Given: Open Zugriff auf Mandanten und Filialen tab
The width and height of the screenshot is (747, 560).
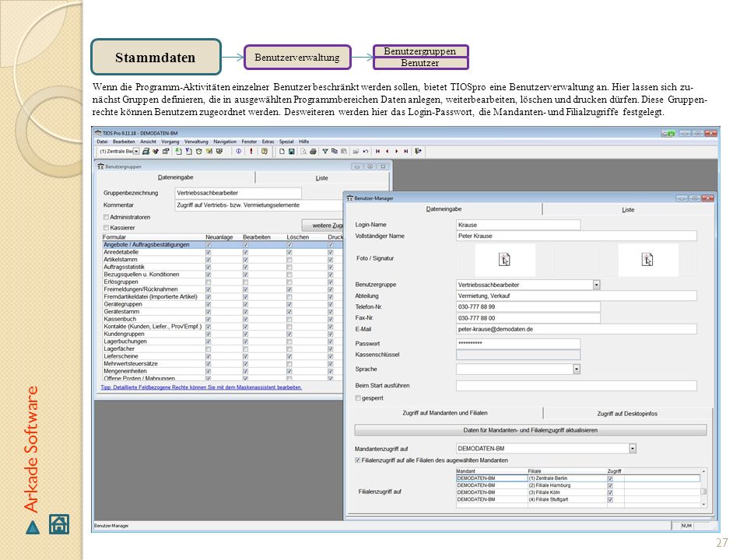Looking at the screenshot, I should (444, 413).
